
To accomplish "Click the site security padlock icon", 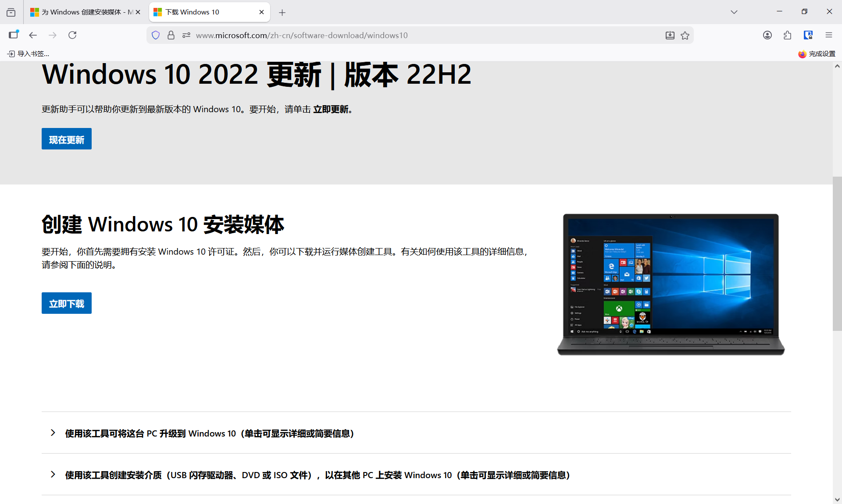I will (x=171, y=35).
